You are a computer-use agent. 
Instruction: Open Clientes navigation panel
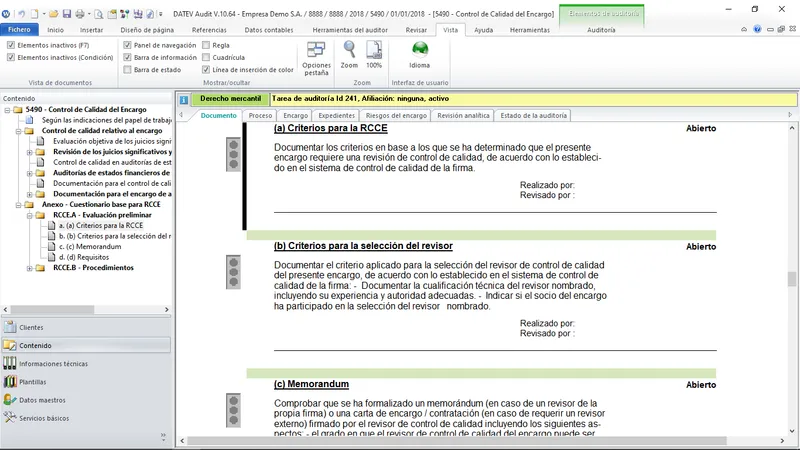pos(86,327)
